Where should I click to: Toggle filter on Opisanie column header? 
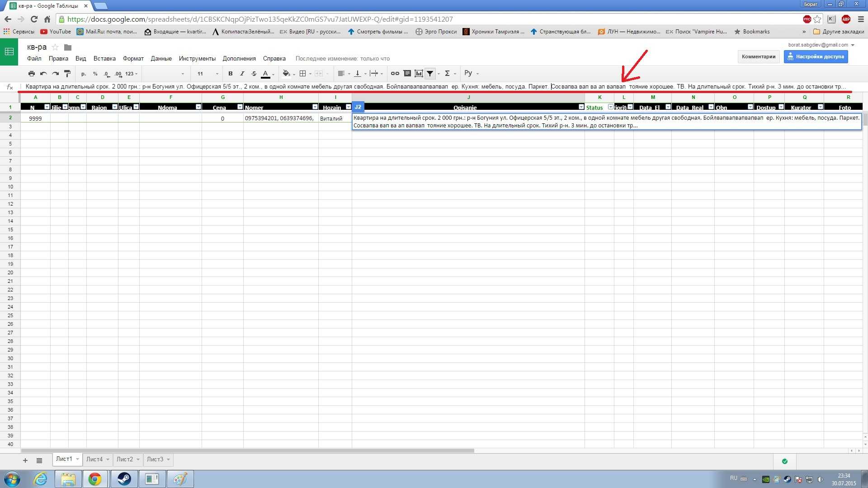(x=581, y=107)
